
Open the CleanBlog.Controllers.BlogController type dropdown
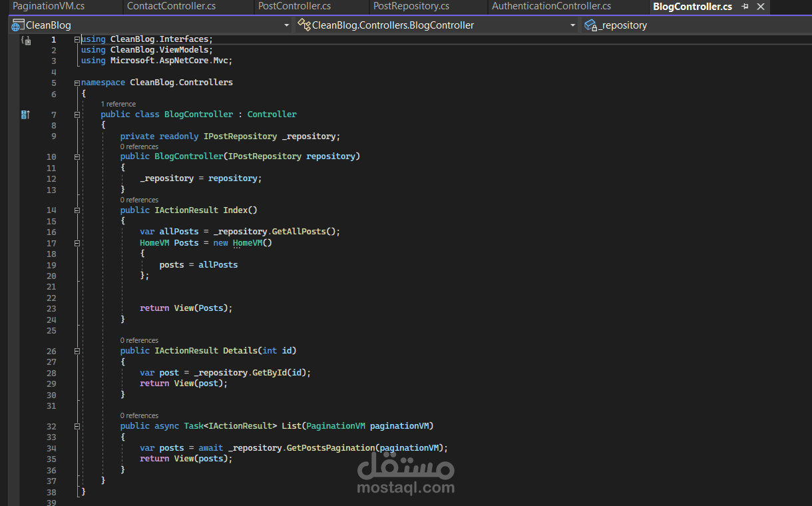(572, 25)
